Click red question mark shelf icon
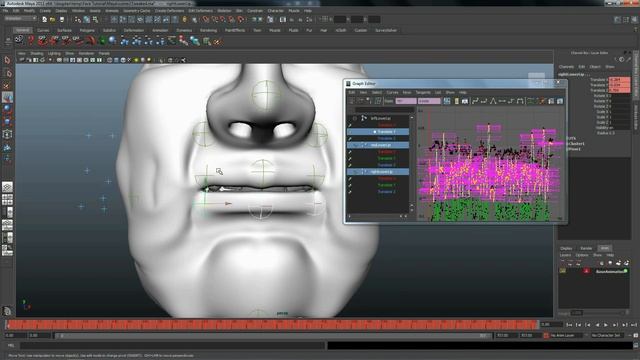 pos(31,40)
